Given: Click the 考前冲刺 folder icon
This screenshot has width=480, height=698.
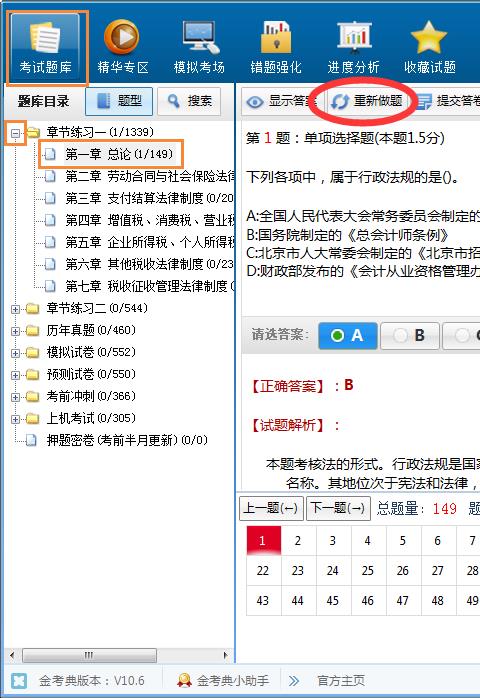Looking at the screenshot, I should (x=33, y=397).
